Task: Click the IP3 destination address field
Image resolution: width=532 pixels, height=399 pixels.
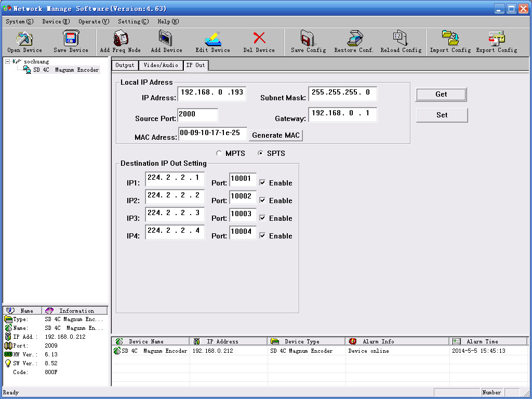Action: click(175, 214)
